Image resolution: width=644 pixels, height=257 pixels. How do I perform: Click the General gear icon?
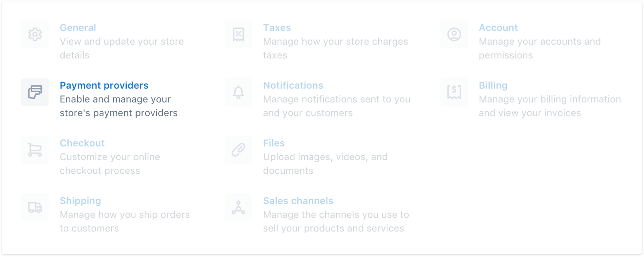point(35,34)
